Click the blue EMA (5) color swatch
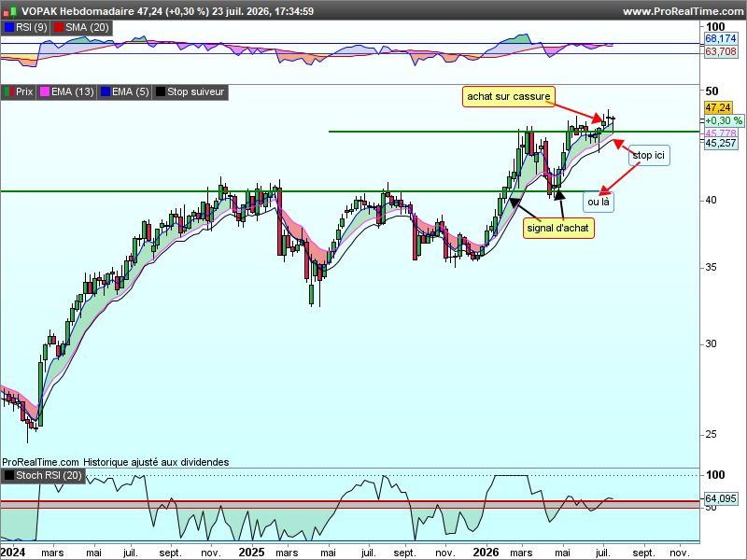This screenshot has width=747, height=560. tap(105, 91)
